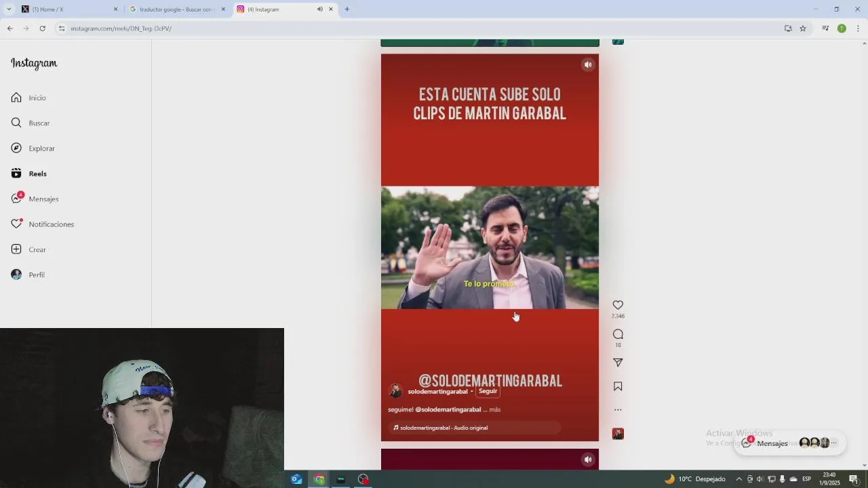
Task: Open OneDrive cloud icon in system tray
Action: pos(793,479)
